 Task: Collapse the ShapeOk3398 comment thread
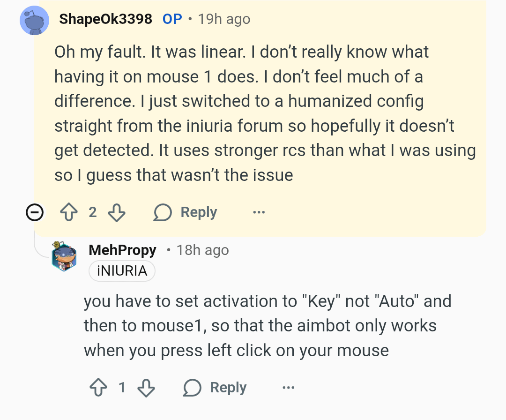click(34, 213)
